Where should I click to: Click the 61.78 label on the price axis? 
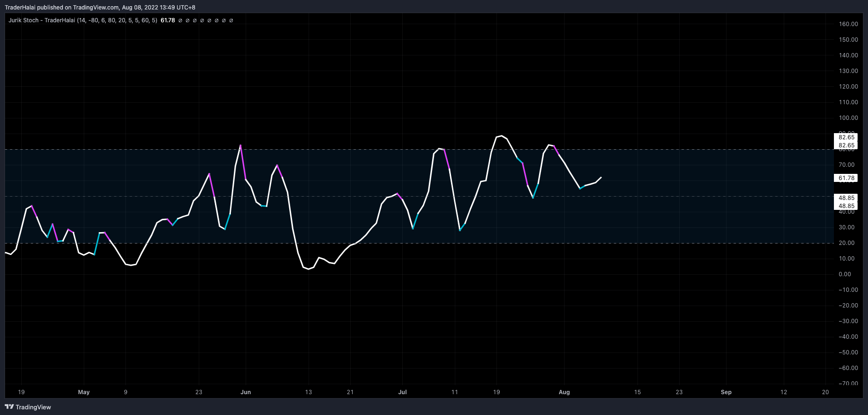[847, 178]
